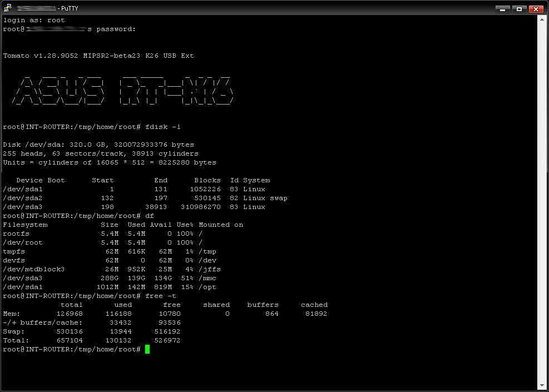The height and width of the screenshot is (392, 549).
Task: Click the '139G' used value
Action: tap(136, 279)
